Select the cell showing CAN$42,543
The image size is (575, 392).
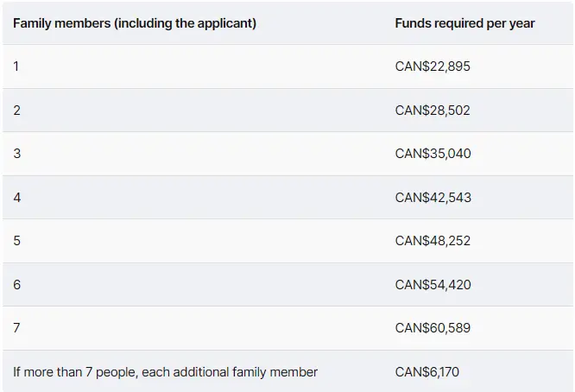(433, 197)
